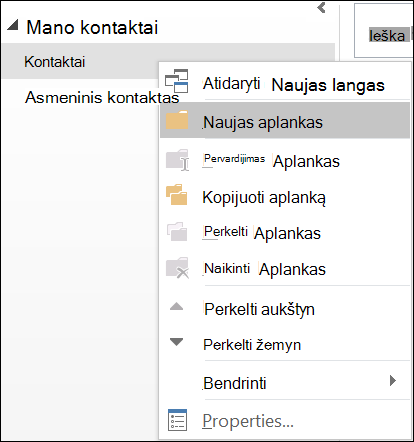Collapse the folder pane with the chevron

(x=321, y=7)
